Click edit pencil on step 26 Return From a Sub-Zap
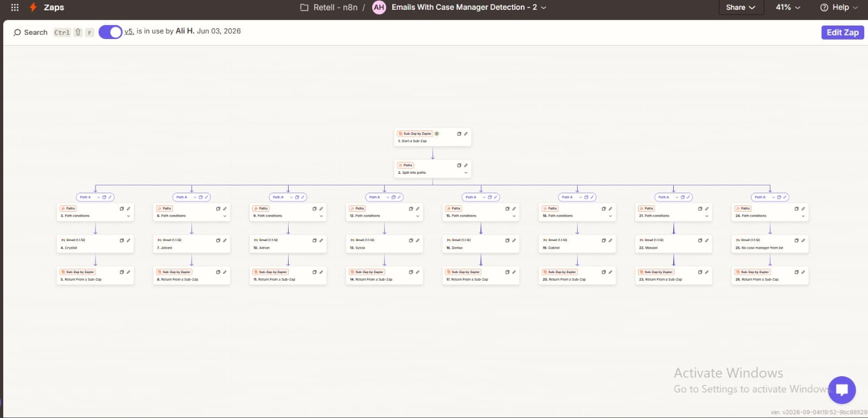Viewport: 868px width, 418px height. click(803, 272)
